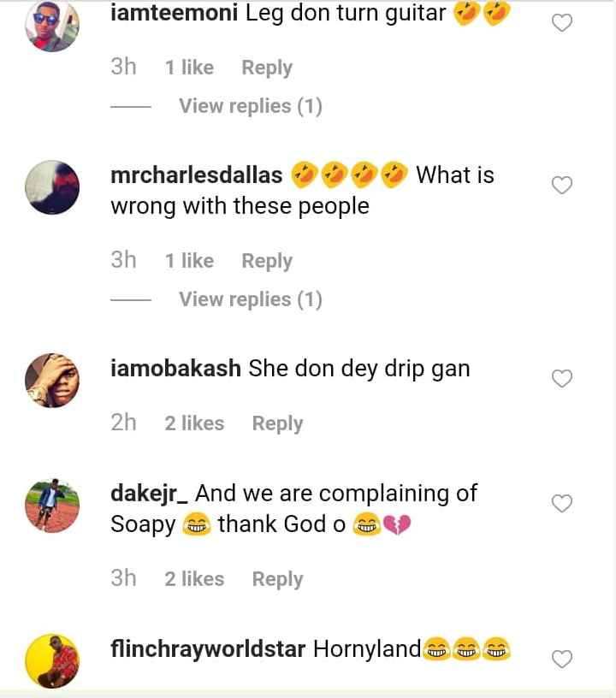The width and height of the screenshot is (616, 698).
Task: Reply to iamteemoni's guitar comment
Action: point(267,68)
